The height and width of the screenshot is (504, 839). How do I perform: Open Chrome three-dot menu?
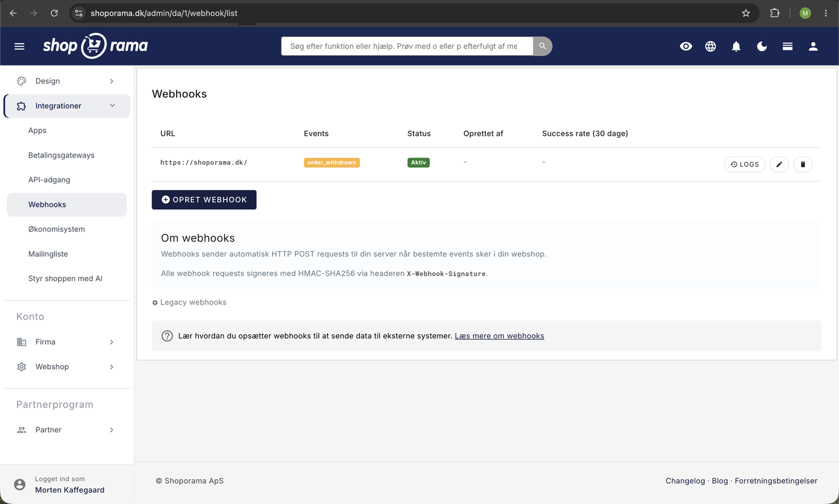pos(826,13)
